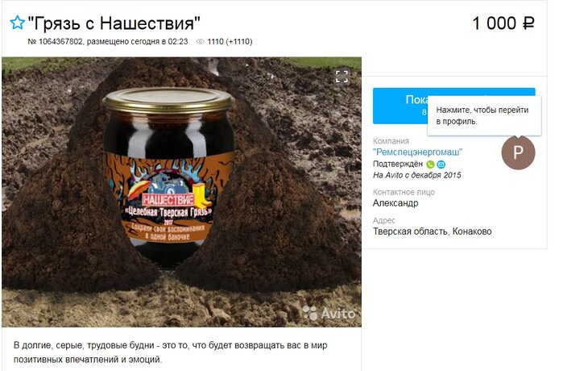Click the mud jar product photo

[x=181, y=192]
